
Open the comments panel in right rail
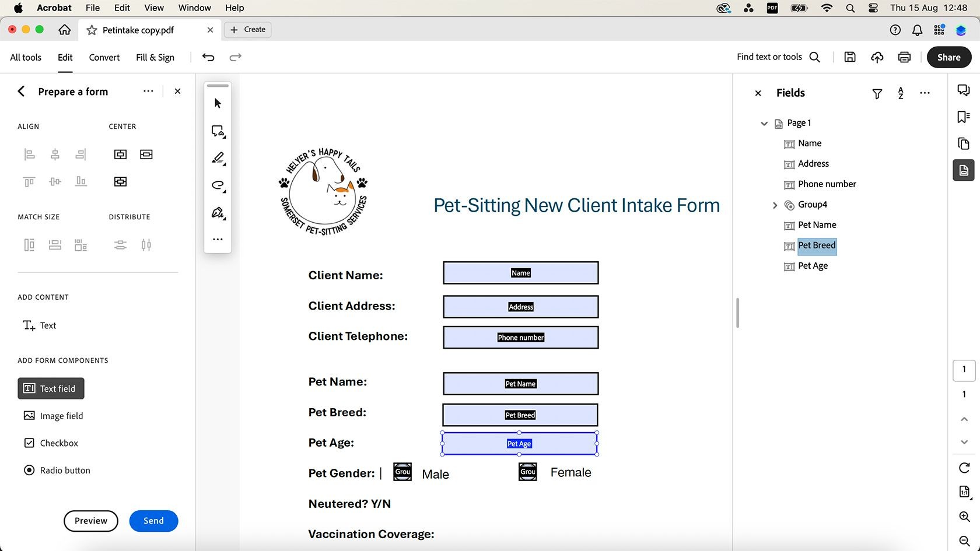pyautogui.click(x=964, y=90)
